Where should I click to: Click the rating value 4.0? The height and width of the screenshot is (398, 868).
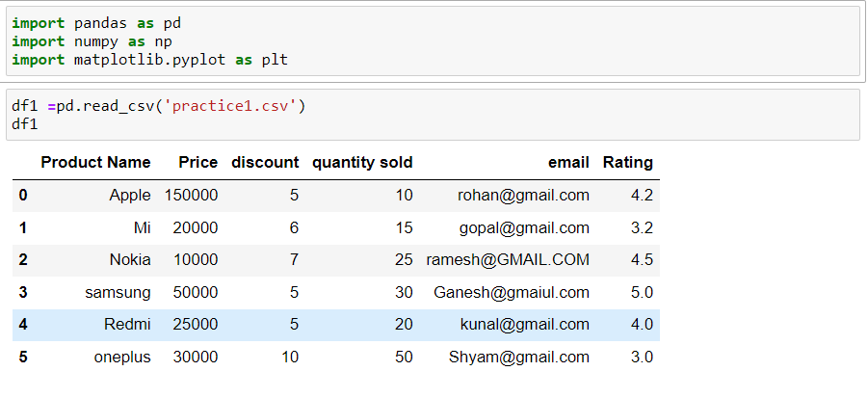(x=643, y=325)
